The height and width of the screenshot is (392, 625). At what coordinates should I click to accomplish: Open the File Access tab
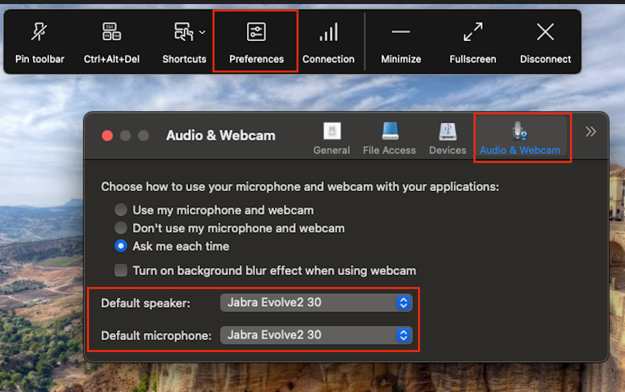pos(389,139)
